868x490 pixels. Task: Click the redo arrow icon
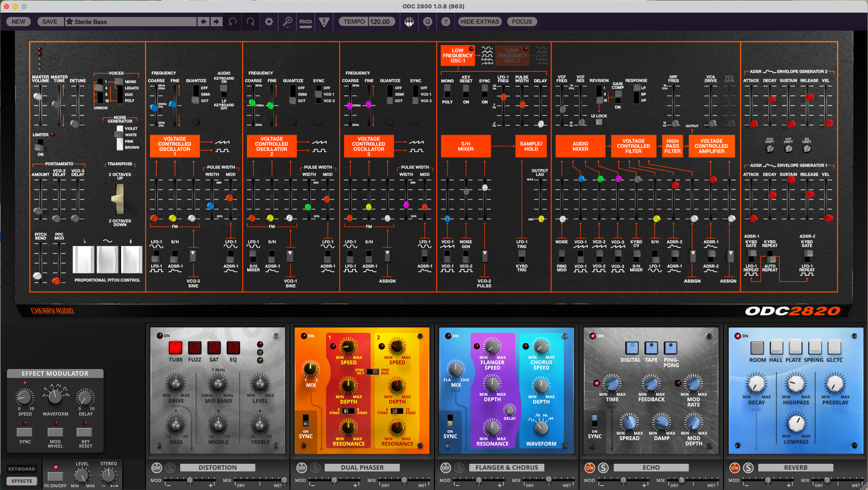tap(250, 21)
